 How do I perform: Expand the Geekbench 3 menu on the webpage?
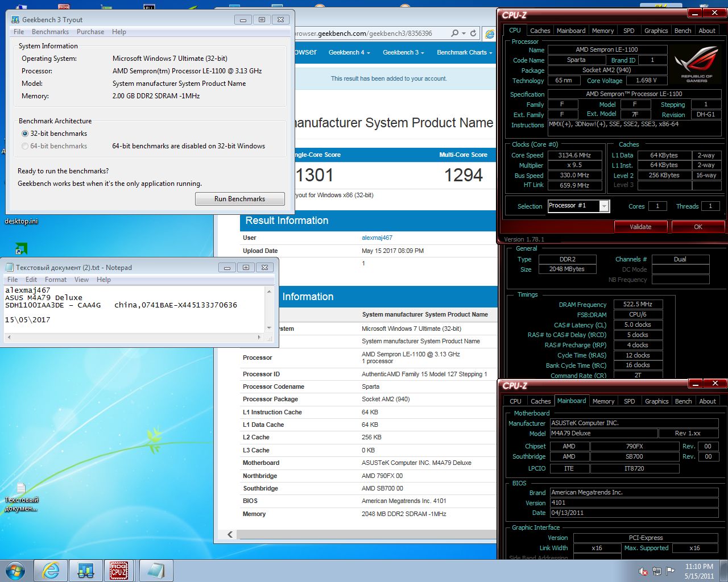tap(403, 52)
